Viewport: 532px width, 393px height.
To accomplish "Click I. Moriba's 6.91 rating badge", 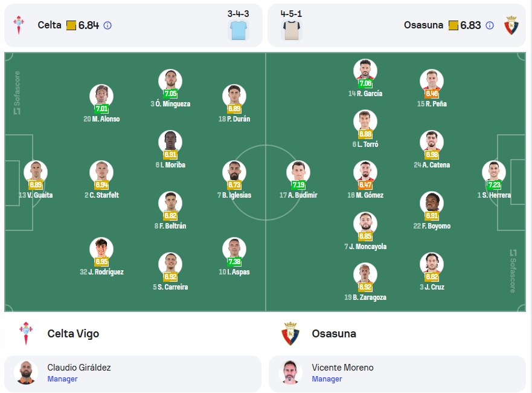I will 170,155.
